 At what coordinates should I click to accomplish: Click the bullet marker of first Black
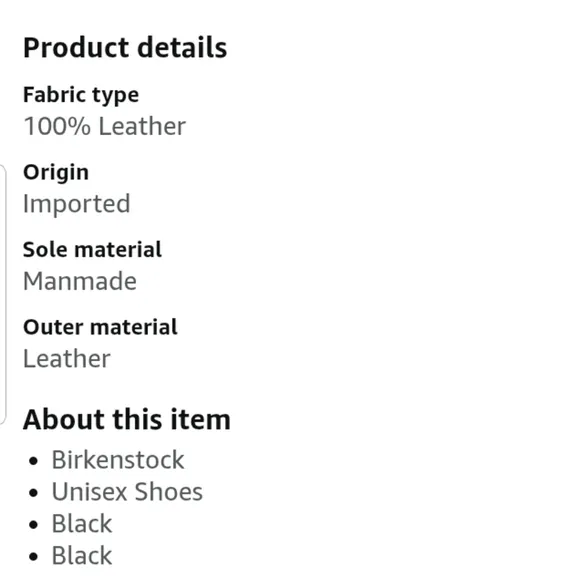[x=33, y=525]
